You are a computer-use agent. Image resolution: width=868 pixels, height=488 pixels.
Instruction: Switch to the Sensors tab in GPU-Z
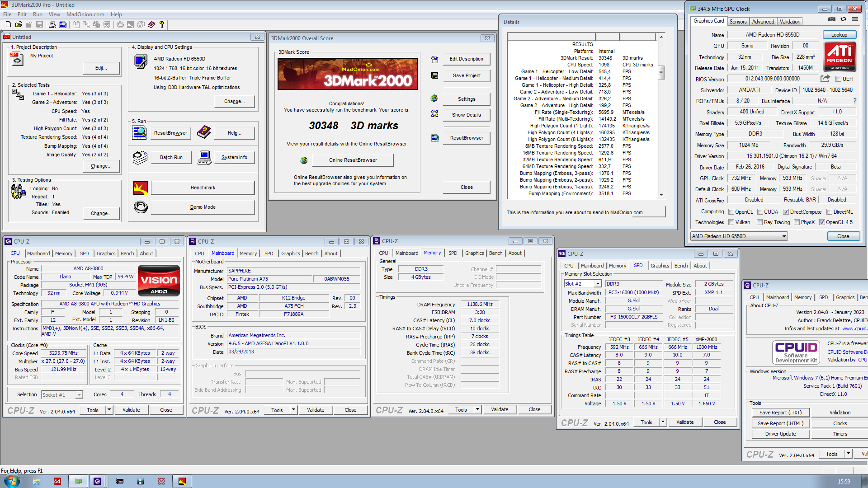click(738, 21)
